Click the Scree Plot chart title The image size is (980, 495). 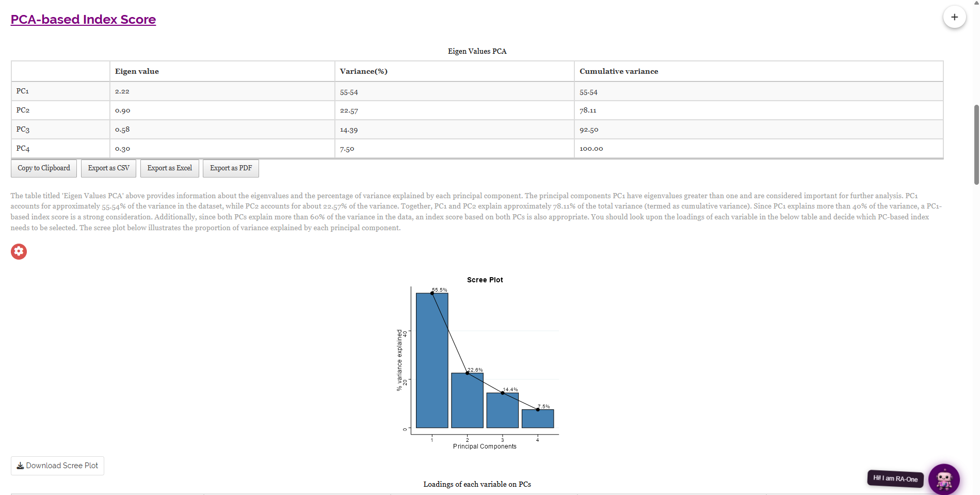click(x=485, y=280)
